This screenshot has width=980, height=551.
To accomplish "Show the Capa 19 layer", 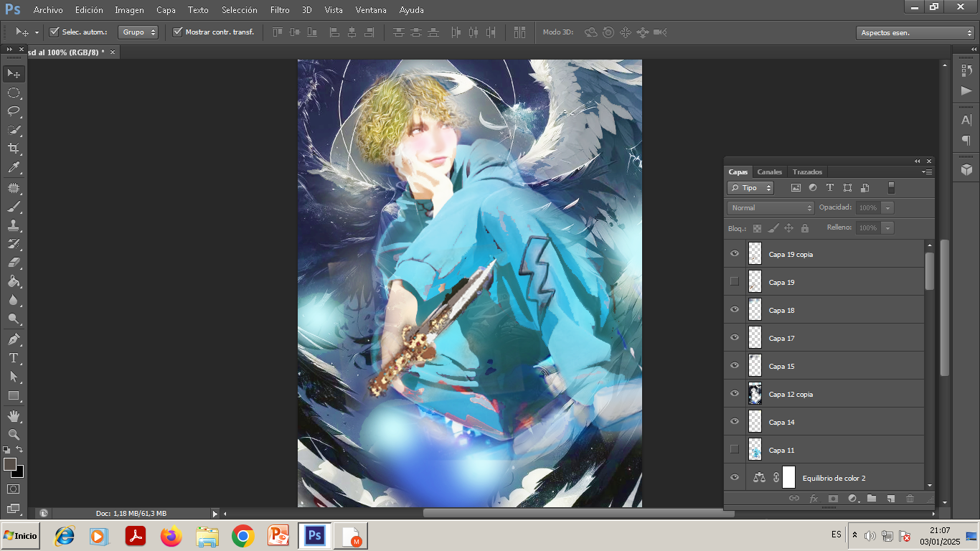I will point(734,281).
